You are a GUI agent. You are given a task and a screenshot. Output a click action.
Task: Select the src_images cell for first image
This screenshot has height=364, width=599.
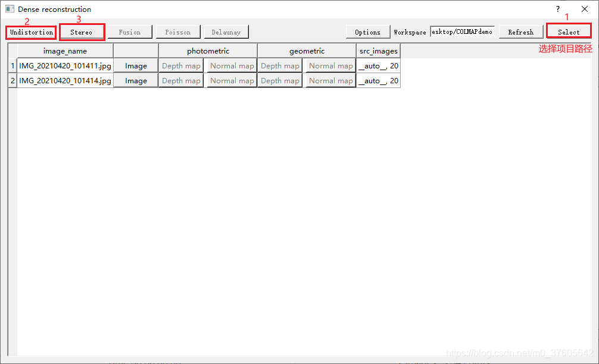click(x=378, y=65)
